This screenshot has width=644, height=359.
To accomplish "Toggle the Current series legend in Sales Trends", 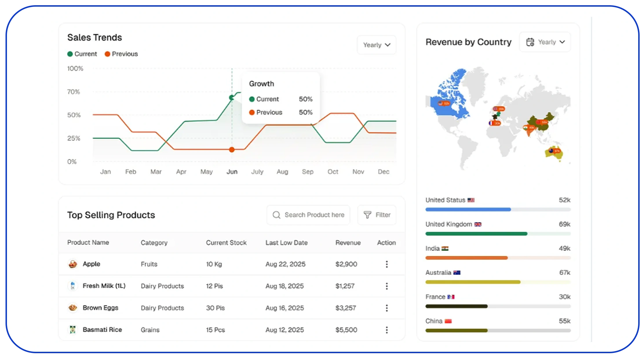I will coord(82,54).
